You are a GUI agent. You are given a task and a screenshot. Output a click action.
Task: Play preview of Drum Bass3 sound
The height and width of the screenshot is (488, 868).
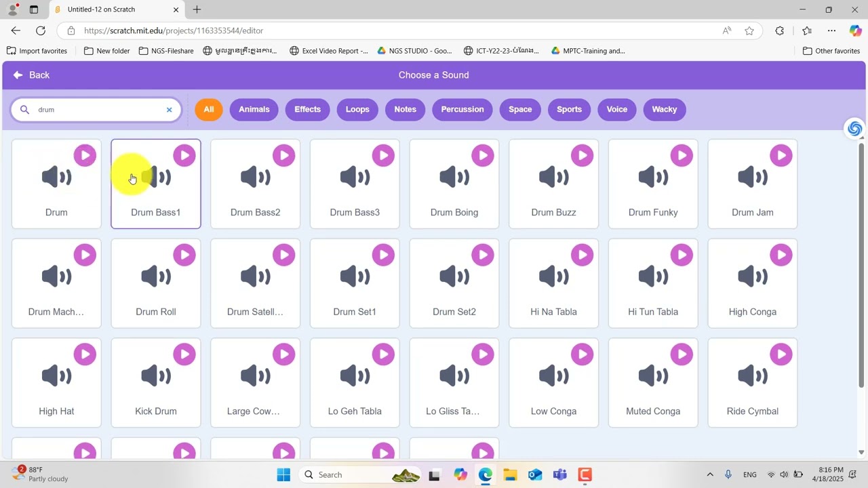[x=383, y=156]
